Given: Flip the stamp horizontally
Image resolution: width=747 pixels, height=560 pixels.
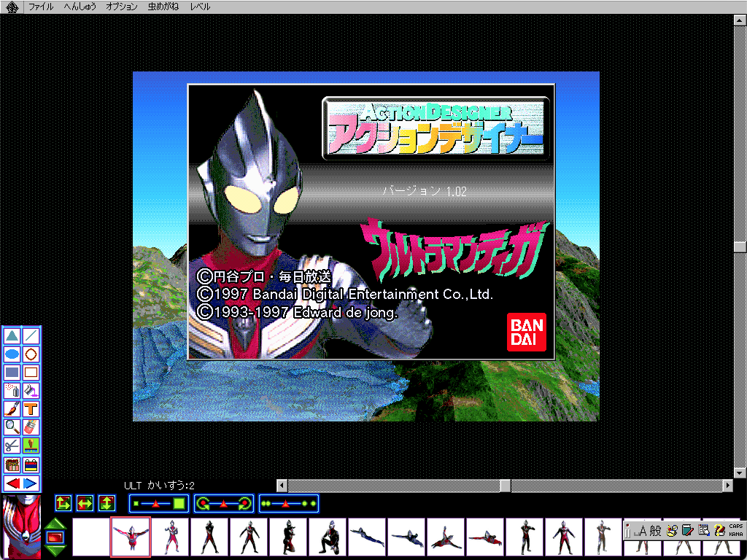Looking at the screenshot, I should (85, 503).
